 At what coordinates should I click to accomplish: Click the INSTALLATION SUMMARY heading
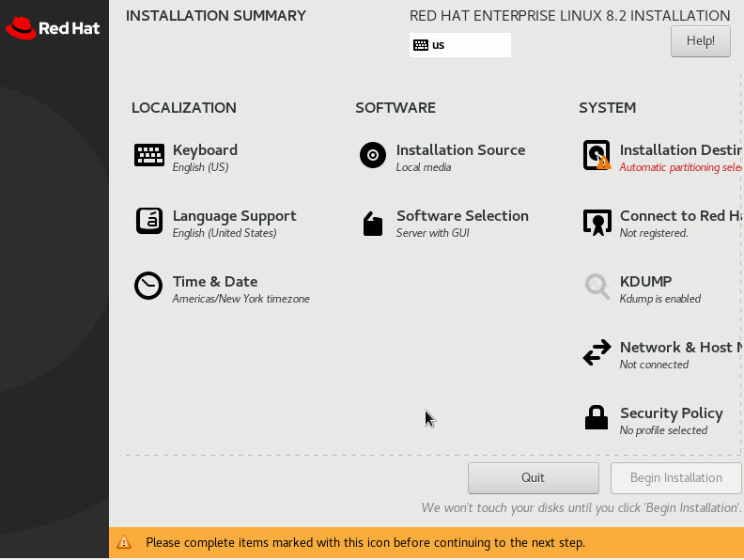216,16
